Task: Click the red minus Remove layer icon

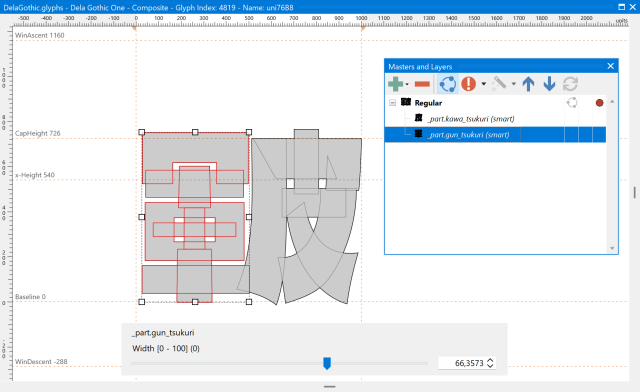Action: (422, 84)
